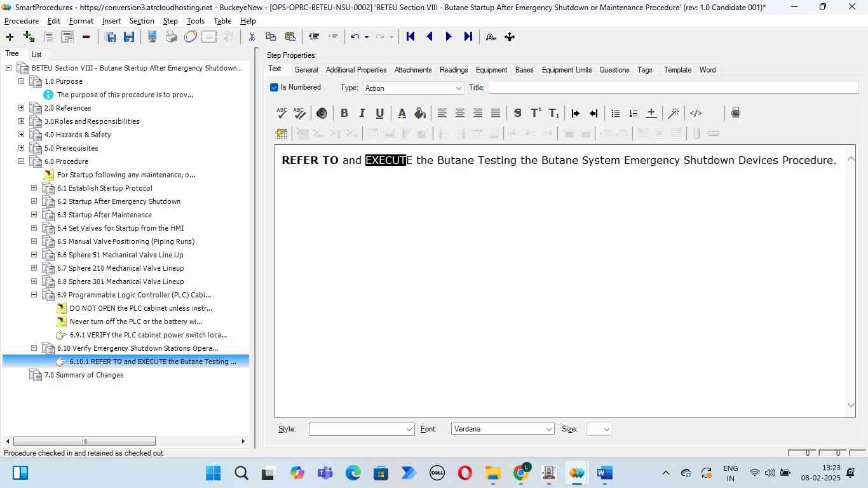Click the superscript formatting icon
Viewport: 868px width, 488px height.
click(x=536, y=113)
